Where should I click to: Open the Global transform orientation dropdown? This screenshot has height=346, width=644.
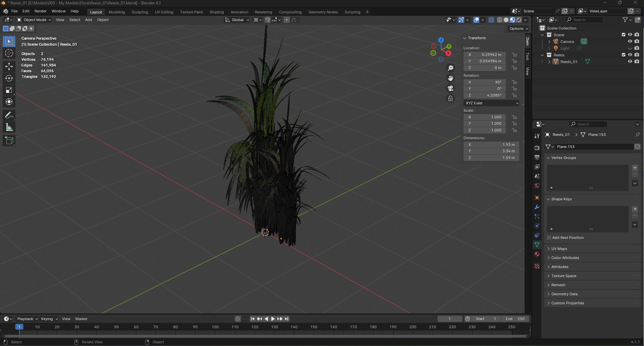237,20
